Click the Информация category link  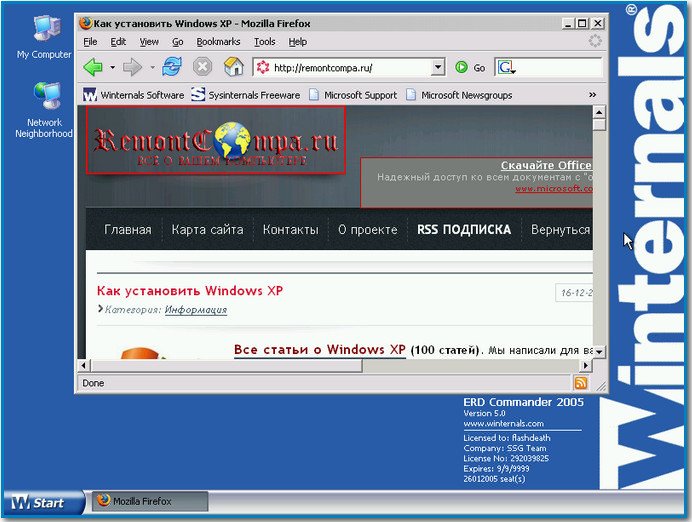click(x=196, y=310)
